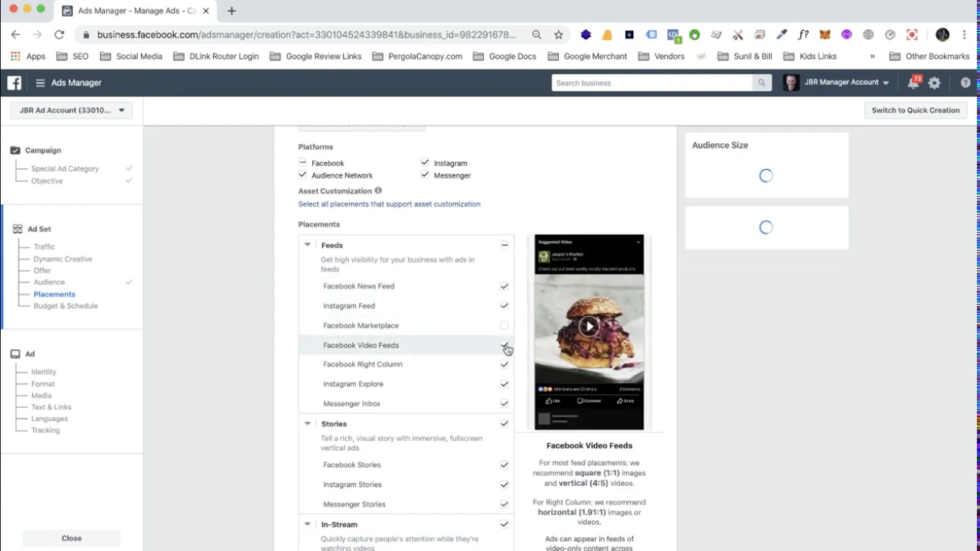Uncheck the Instagram Explore placement
The height and width of the screenshot is (551, 980).
[x=504, y=384]
